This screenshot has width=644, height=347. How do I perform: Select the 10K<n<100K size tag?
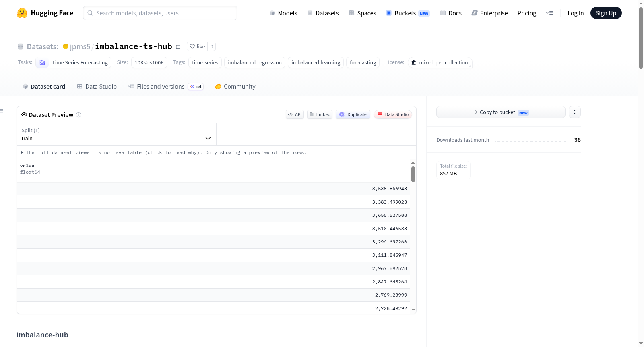tap(149, 62)
